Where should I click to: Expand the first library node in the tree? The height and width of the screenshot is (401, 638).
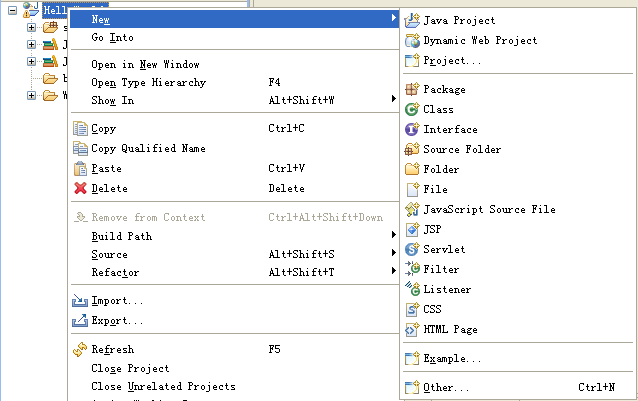[31, 44]
